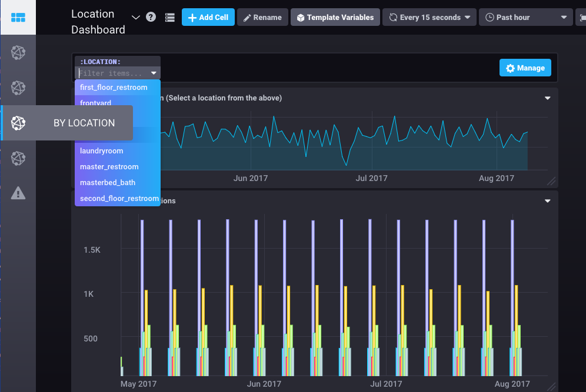Click the 'Location Dashboard' title text
586x392 pixels.
point(98,22)
